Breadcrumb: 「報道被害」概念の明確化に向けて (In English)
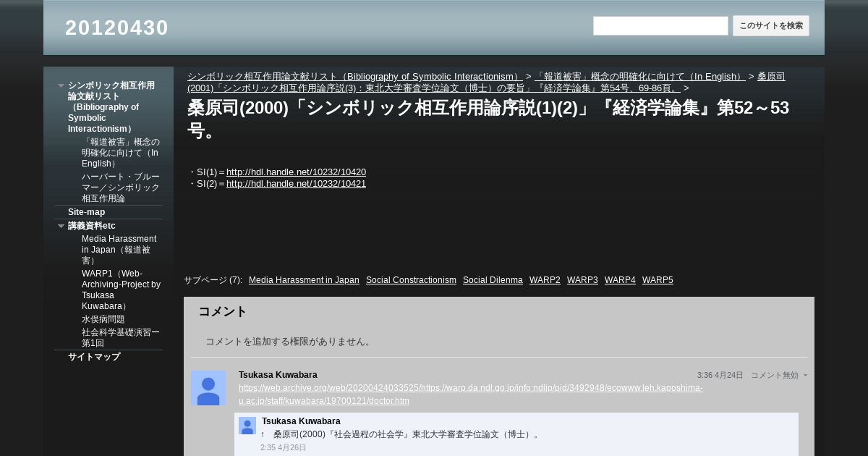Image resolution: width=868 pixels, height=456 pixels. pyautogui.click(x=639, y=77)
